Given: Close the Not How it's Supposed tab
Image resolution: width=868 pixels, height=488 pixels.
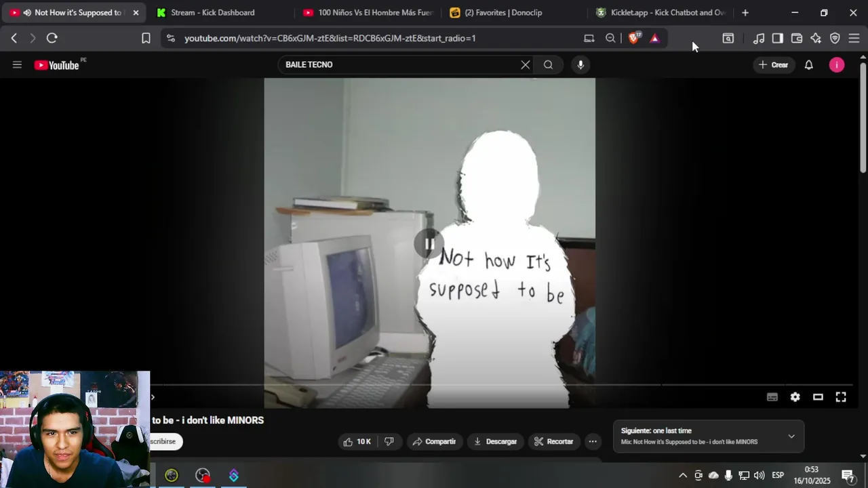Looking at the screenshot, I should [136, 12].
